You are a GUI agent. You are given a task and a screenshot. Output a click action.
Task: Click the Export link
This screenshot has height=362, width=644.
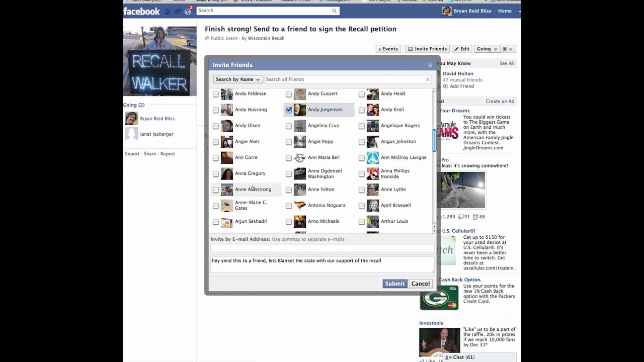[x=132, y=154]
